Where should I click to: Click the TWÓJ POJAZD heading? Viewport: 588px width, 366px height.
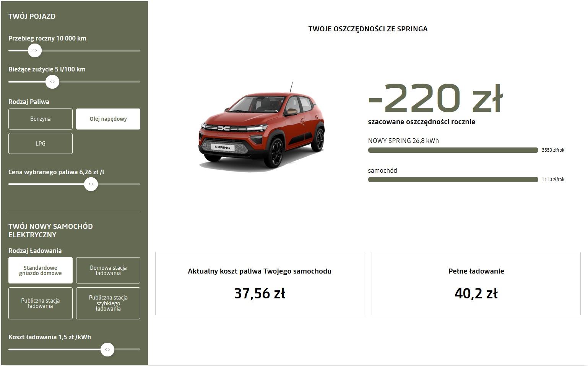[32, 16]
